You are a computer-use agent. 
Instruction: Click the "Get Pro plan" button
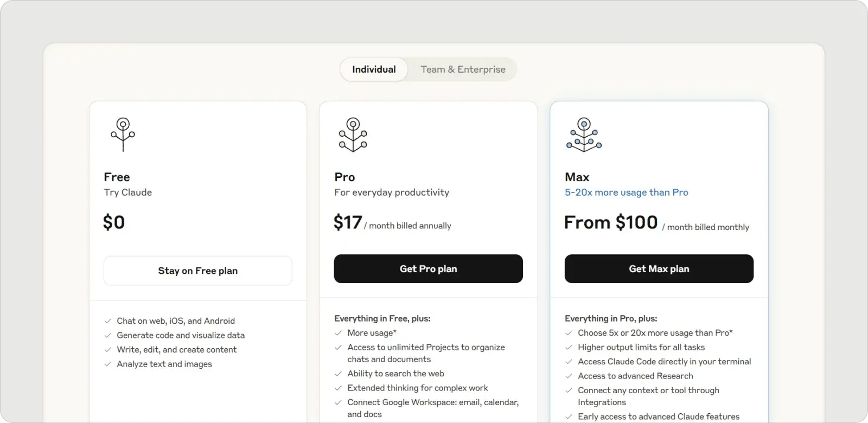point(428,268)
